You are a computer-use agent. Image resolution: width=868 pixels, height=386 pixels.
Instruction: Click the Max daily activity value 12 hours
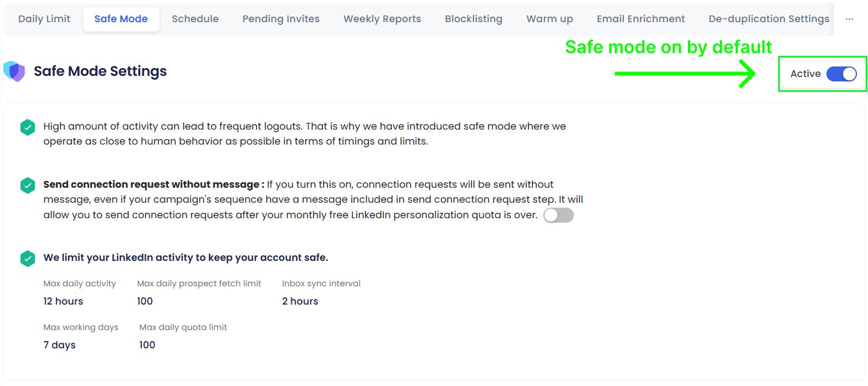pyautogui.click(x=63, y=301)
